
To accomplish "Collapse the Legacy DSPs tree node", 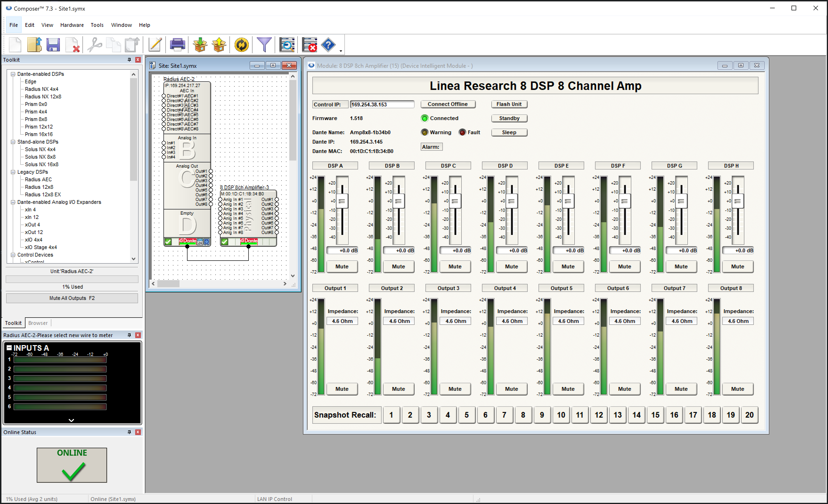I will [13, 172].
